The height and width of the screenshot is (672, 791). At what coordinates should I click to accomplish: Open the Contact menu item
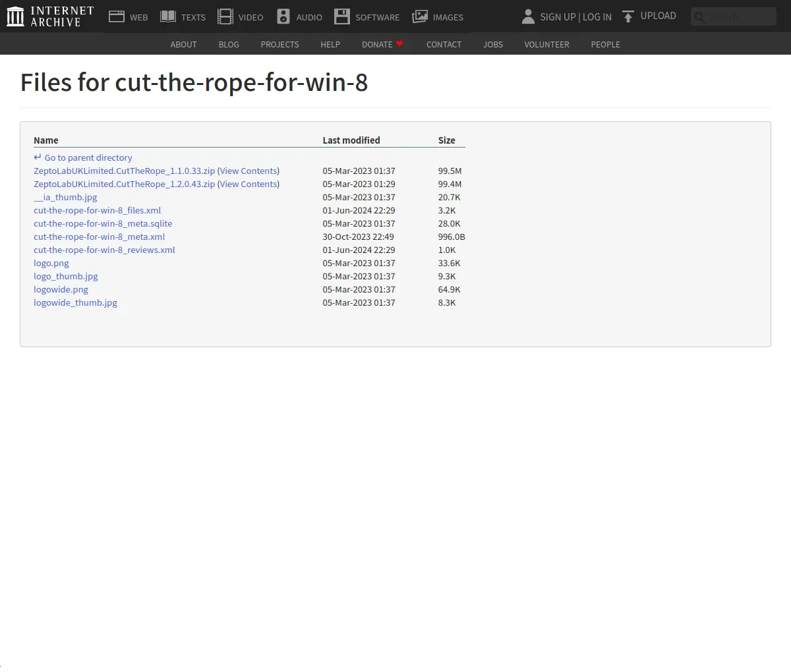point(444,44)
